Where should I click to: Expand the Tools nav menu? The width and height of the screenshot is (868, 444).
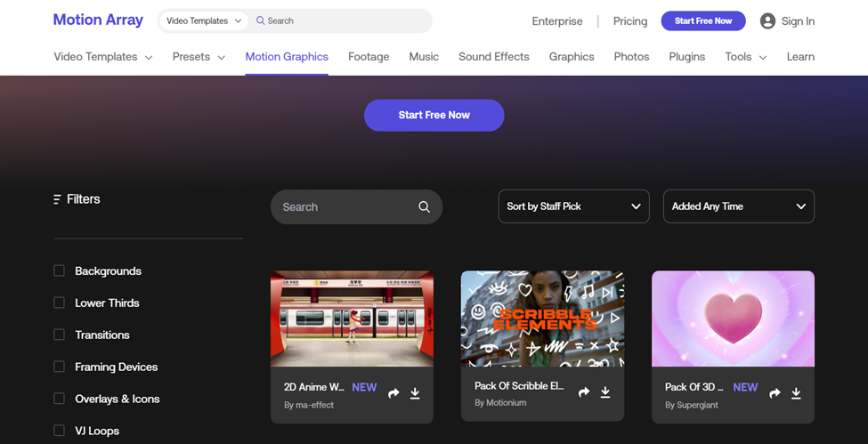pyautogui.click(x=746, y=56)
